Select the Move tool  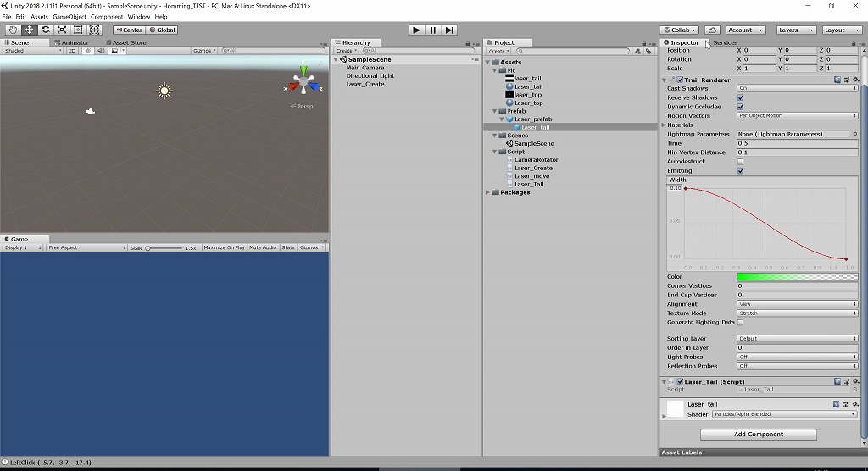(x=30, y=30)
